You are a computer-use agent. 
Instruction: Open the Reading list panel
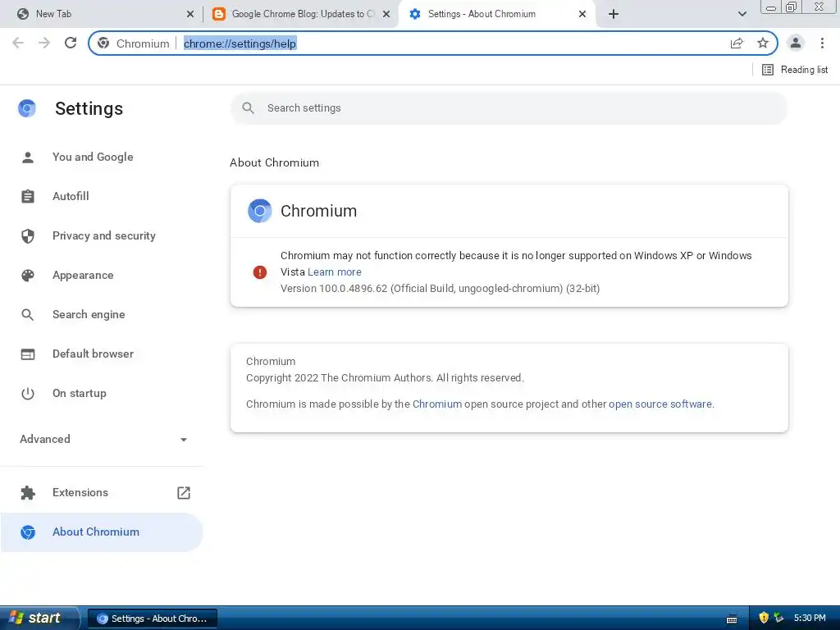[795, 70]
